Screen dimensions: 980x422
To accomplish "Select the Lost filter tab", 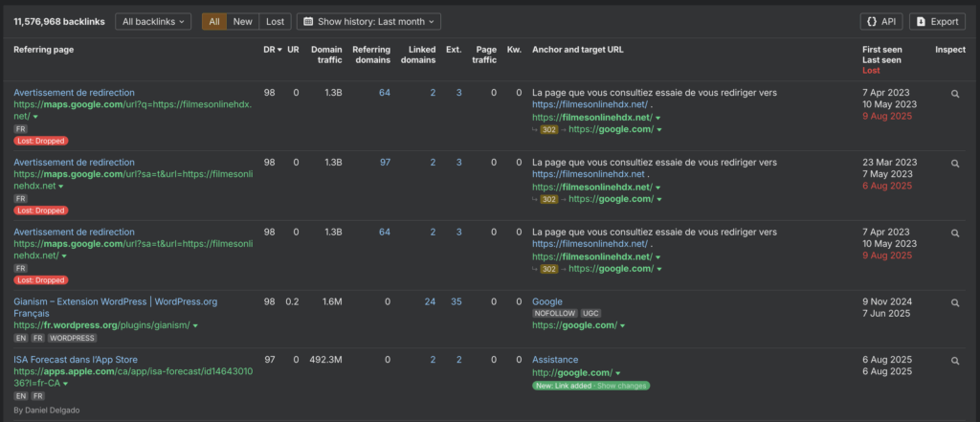I will [x=275, y=21].
